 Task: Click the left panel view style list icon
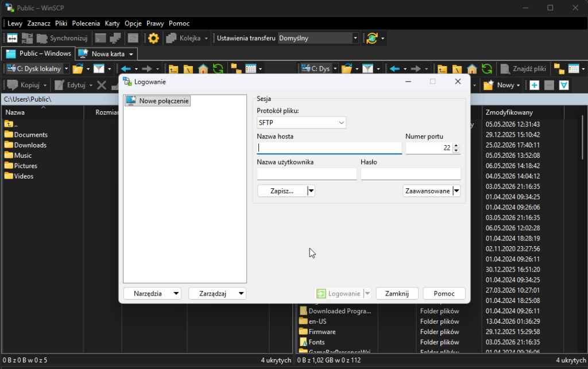(250, 68)
